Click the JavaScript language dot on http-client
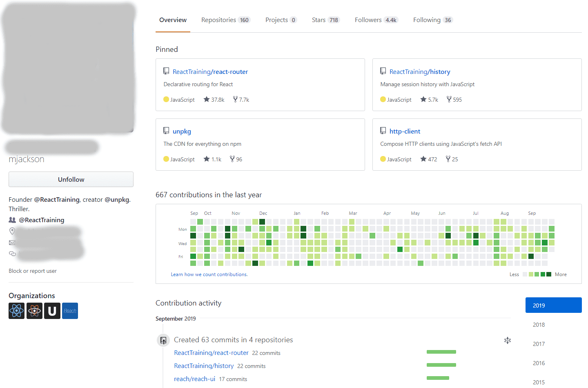588x388 pixels. pos(383,159)
